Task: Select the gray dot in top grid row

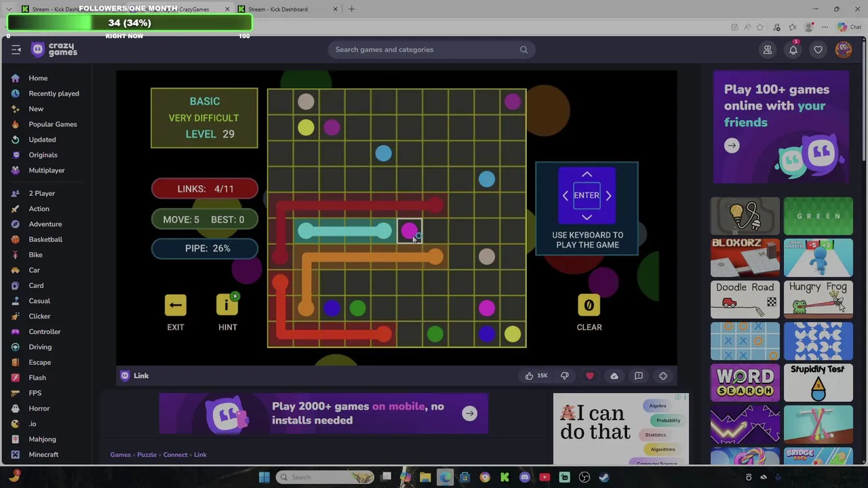Action: click(x=306, y=102)
